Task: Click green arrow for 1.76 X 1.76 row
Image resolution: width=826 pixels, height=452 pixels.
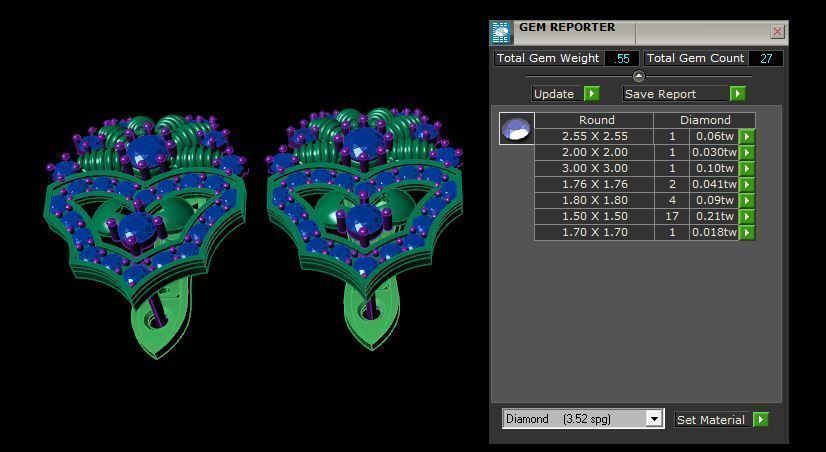Action: click(x=747, y=184)
